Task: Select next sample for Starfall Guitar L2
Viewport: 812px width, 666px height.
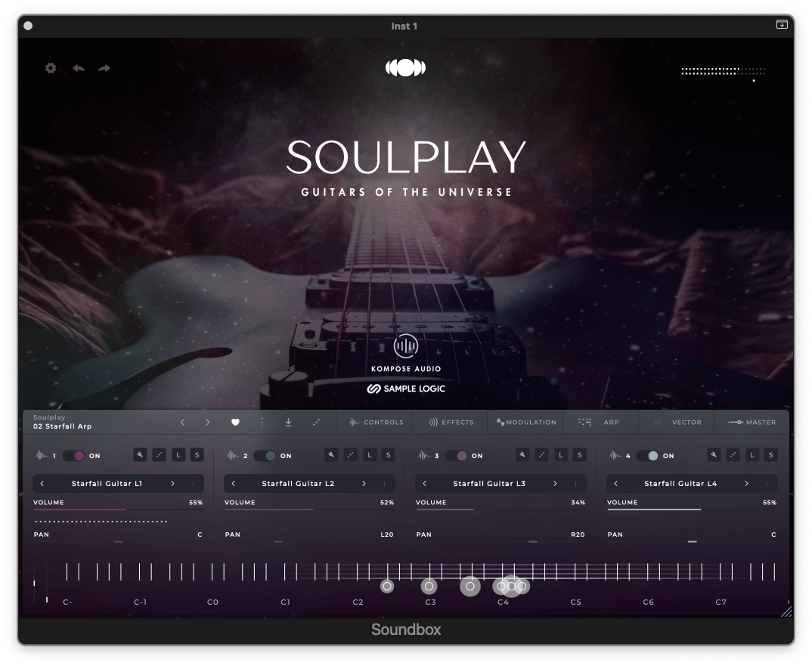Action: coord(364,483)
